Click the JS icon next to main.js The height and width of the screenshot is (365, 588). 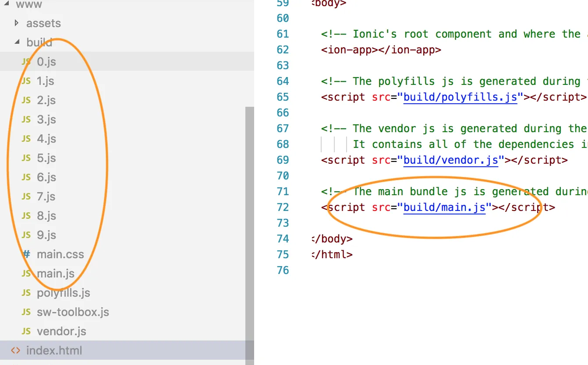26,274
